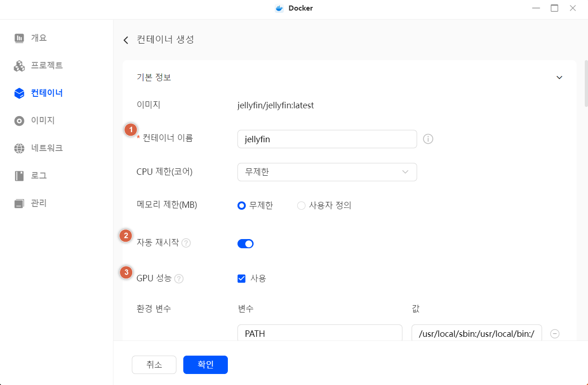Select the 사용자 정의 memory option
Image resolution: width=588 pixels, height=385 pixels.
301,206
